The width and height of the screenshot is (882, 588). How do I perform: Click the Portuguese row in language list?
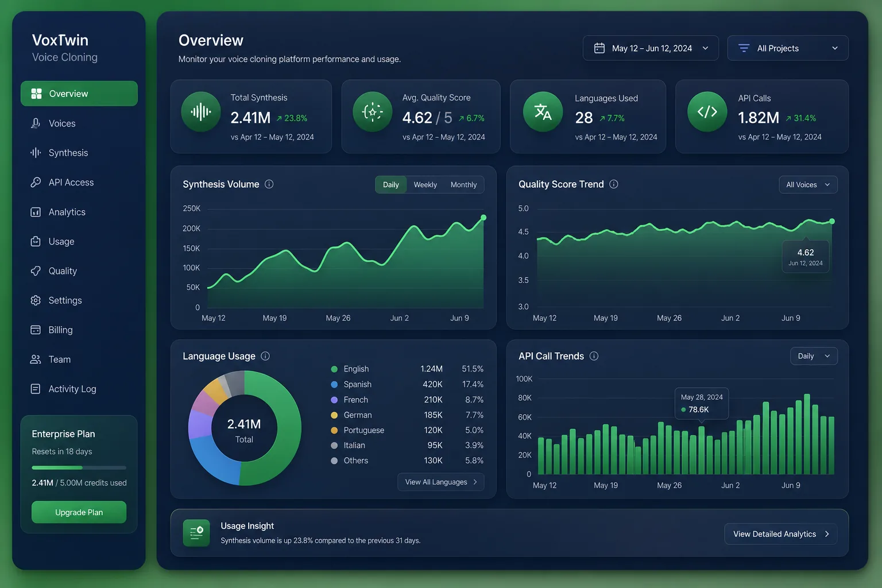407,430
